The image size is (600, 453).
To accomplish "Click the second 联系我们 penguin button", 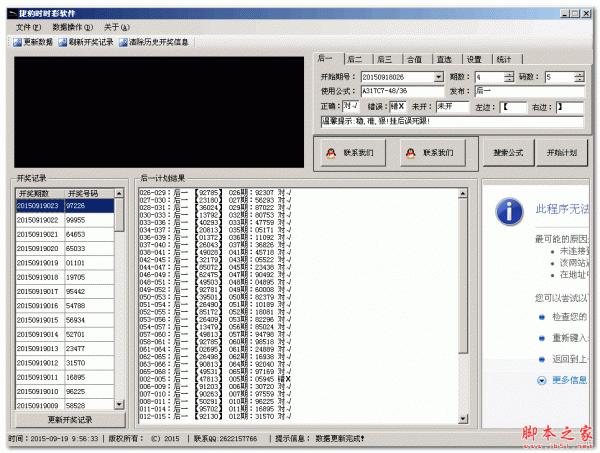I will click(x=433, y=153).
